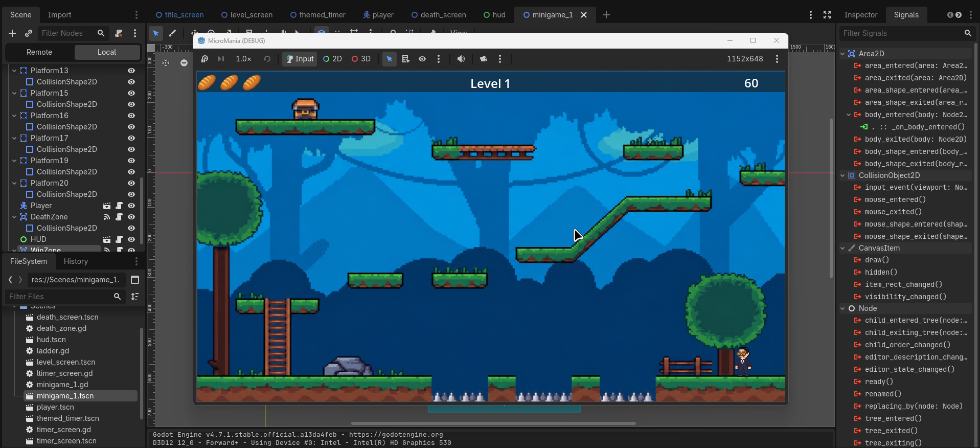The width and height of the screenshot is (980, 448).
Task: Click the center view icon in viewport
Action: pyautogui.click(x=166, y=63)
